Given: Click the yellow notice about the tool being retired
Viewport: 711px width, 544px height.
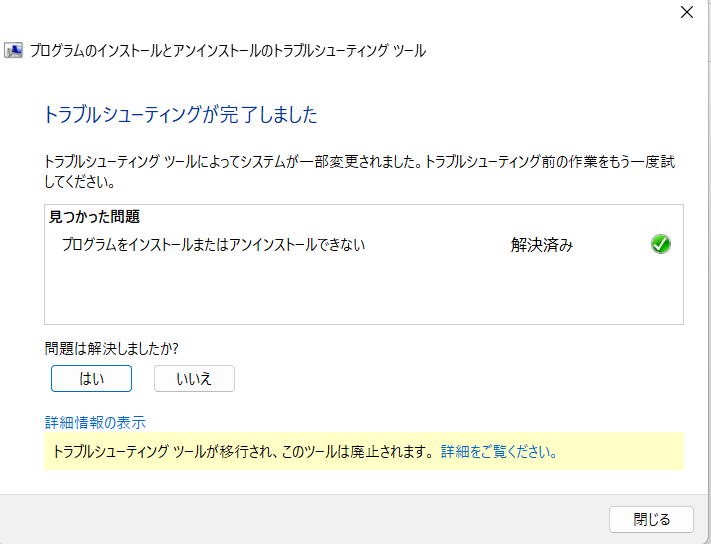Looking at the screenshot, I should click(x=240, y=452).
